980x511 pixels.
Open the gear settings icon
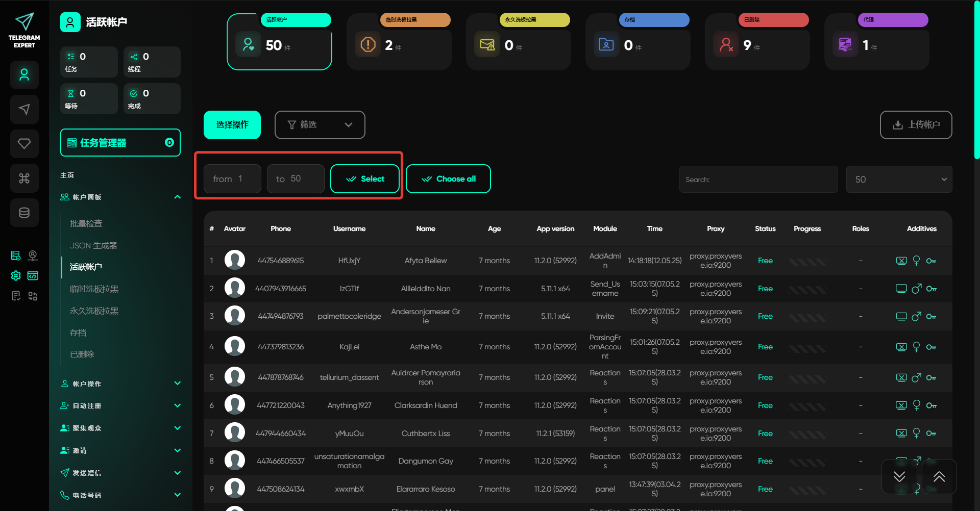(16, 276)
